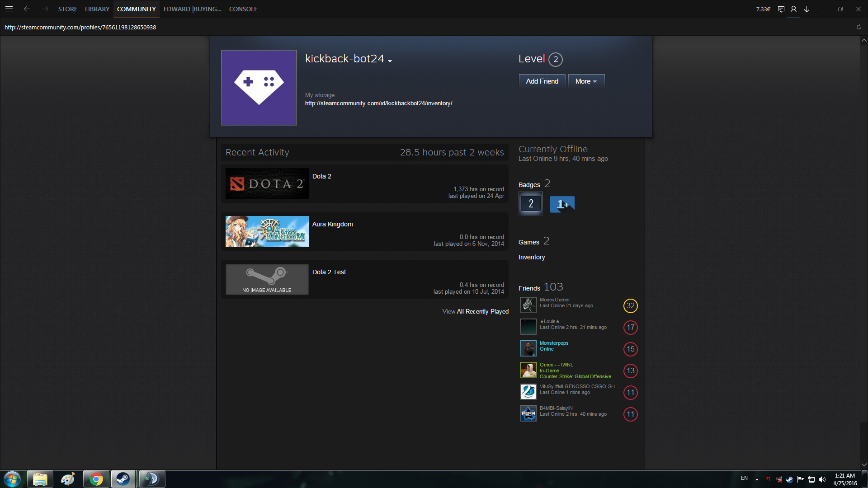Click scrollbar down arrow at bottom right

(x=864, y=465)
